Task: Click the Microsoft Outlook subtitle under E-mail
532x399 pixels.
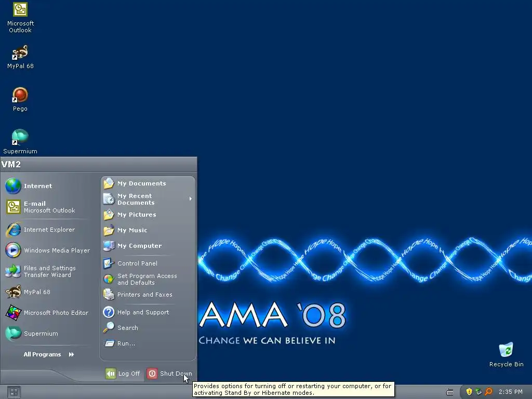Action: click(x=49, y=210)
